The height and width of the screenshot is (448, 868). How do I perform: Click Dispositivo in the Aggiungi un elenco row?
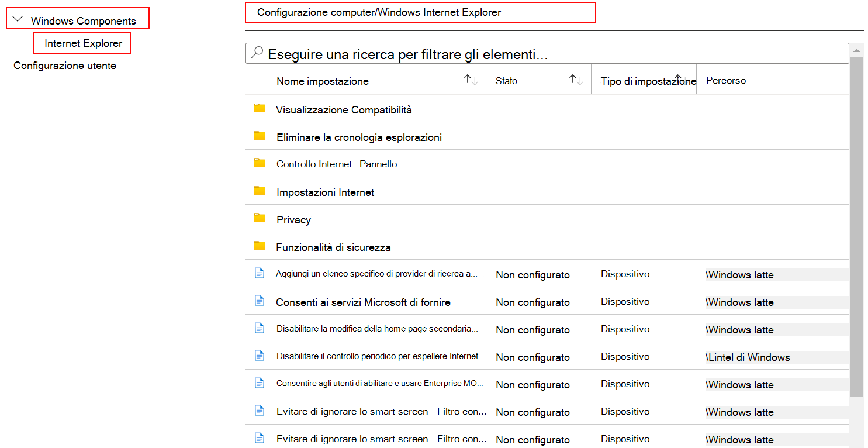coord(625,274)
